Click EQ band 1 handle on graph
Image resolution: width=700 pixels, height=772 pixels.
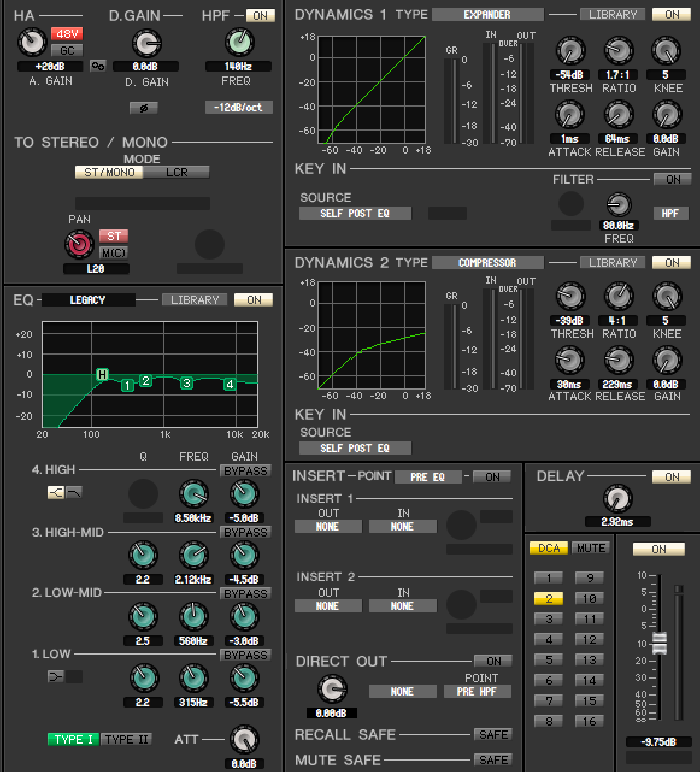click(x=127, y=385)
